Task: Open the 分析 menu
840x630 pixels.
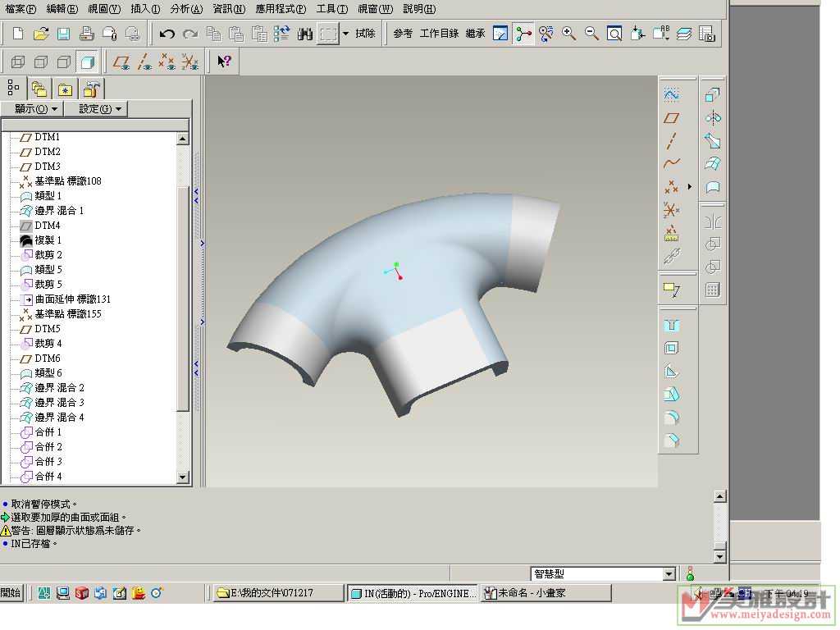Action: pos(186,9)
